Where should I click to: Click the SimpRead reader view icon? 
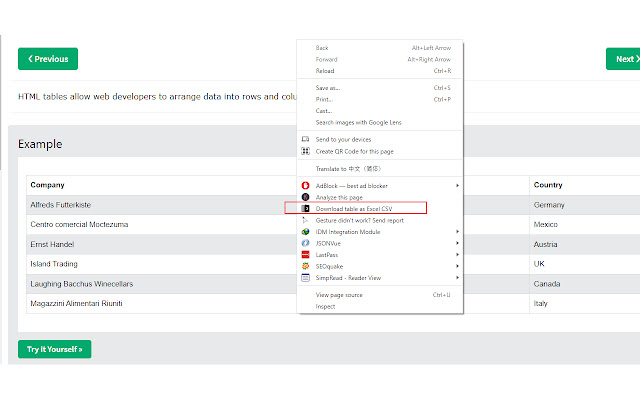pyautogui.click(x=305, y=278)
